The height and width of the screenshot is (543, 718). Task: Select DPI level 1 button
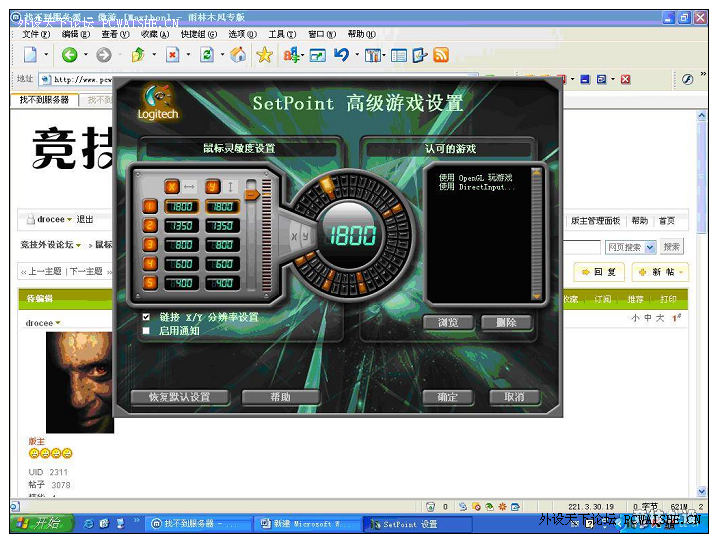(x=150, y=207)
